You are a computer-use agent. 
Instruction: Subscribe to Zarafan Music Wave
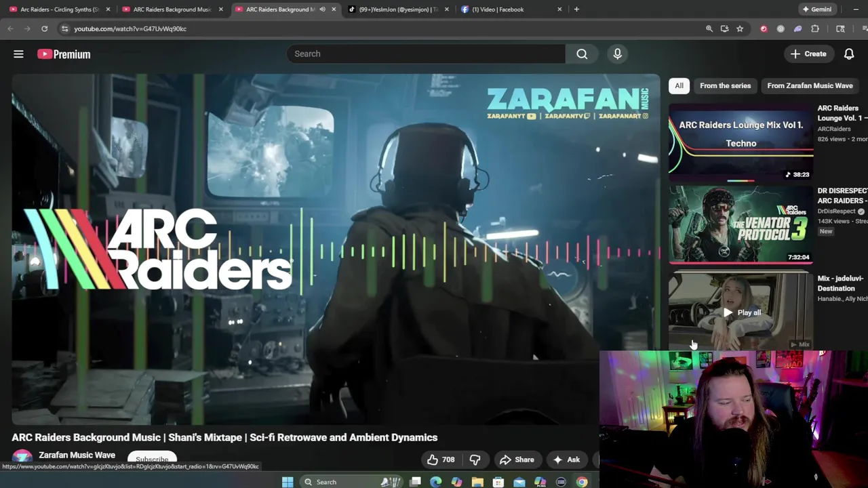pos(152,460)
